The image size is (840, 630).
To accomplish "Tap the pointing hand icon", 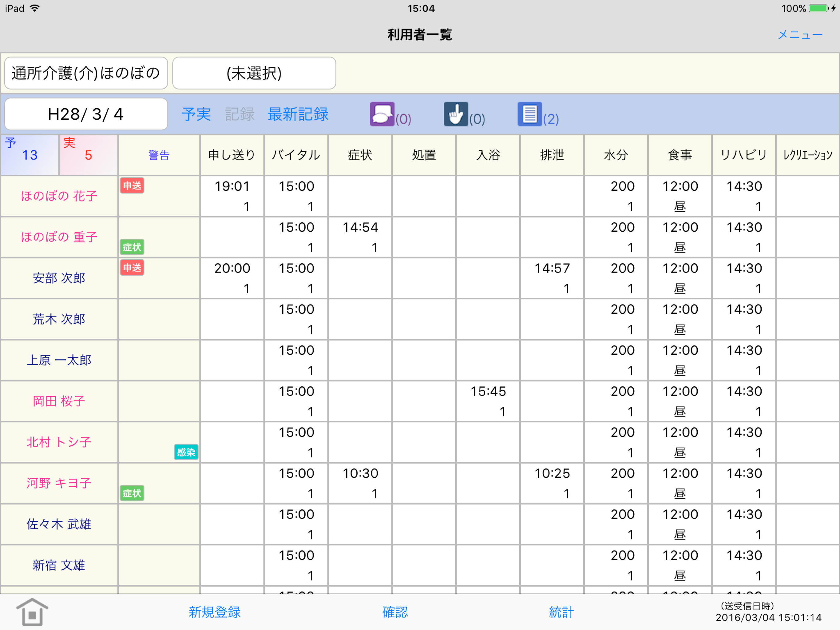I will pyautogui.click(x=456, y=114).
